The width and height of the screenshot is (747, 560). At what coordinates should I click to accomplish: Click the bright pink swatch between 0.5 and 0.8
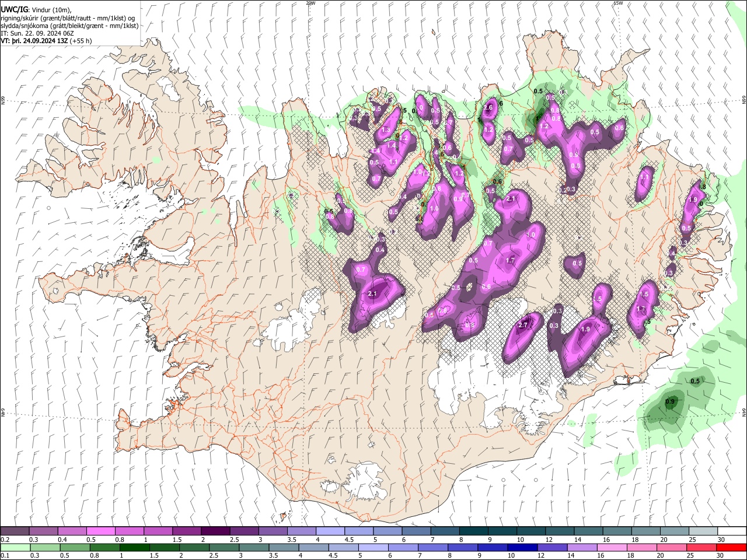pyautogui.click(x=101, y=531)
